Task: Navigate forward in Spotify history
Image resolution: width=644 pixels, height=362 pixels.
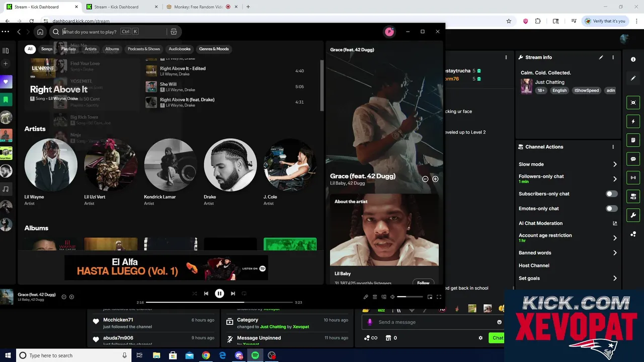Action: click(28, 32)
